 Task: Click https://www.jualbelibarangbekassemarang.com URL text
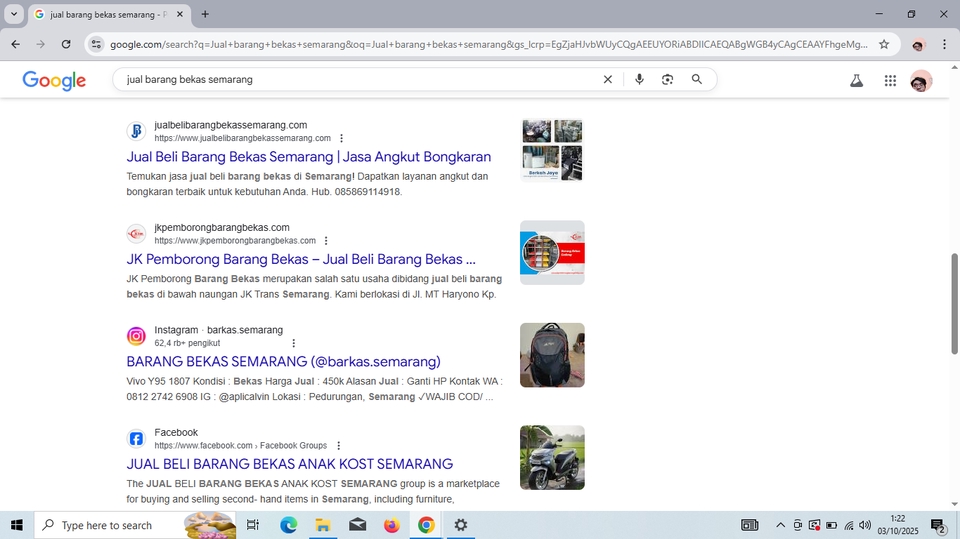coord(242,138)
